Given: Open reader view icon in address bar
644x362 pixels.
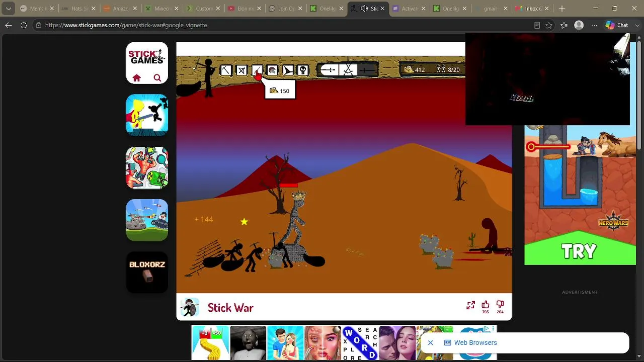Looking at the screenshot, I should (x=537, y=25).
